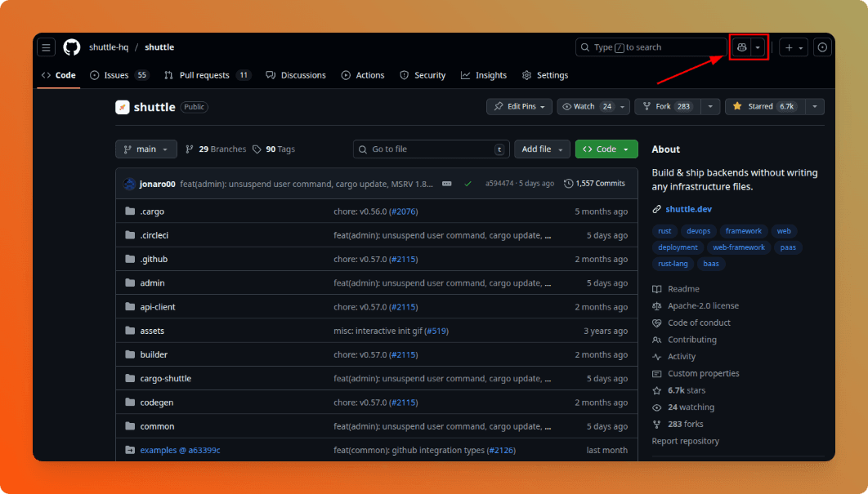Click the rust topic tag
The image size is (868, 494).
664,231
